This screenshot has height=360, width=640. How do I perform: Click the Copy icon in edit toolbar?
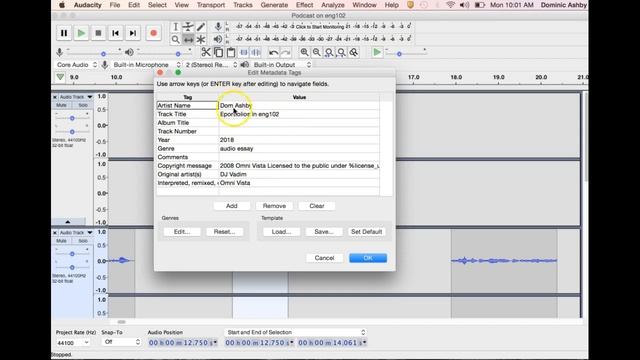218,52
